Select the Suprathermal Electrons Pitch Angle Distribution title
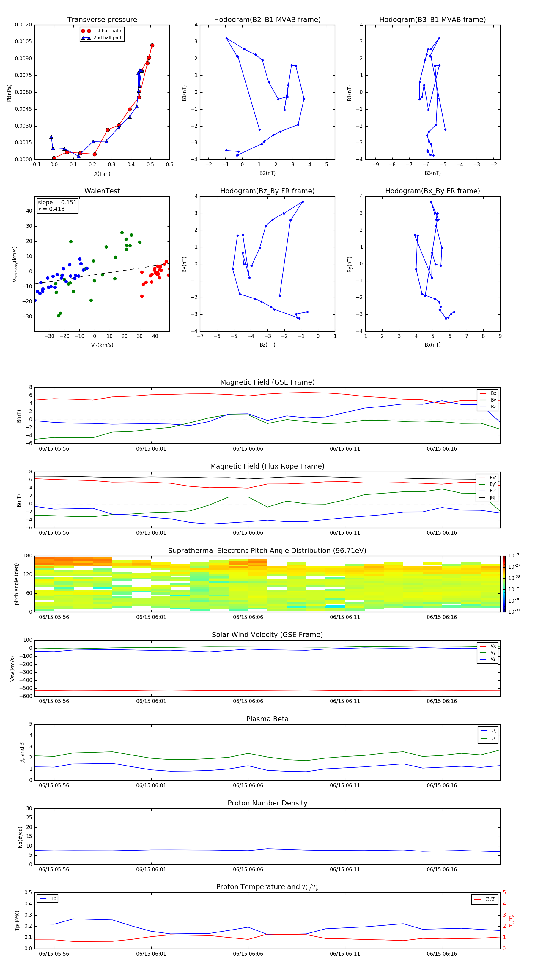Screen dimensions: 535x980 [x=267, y=551]
